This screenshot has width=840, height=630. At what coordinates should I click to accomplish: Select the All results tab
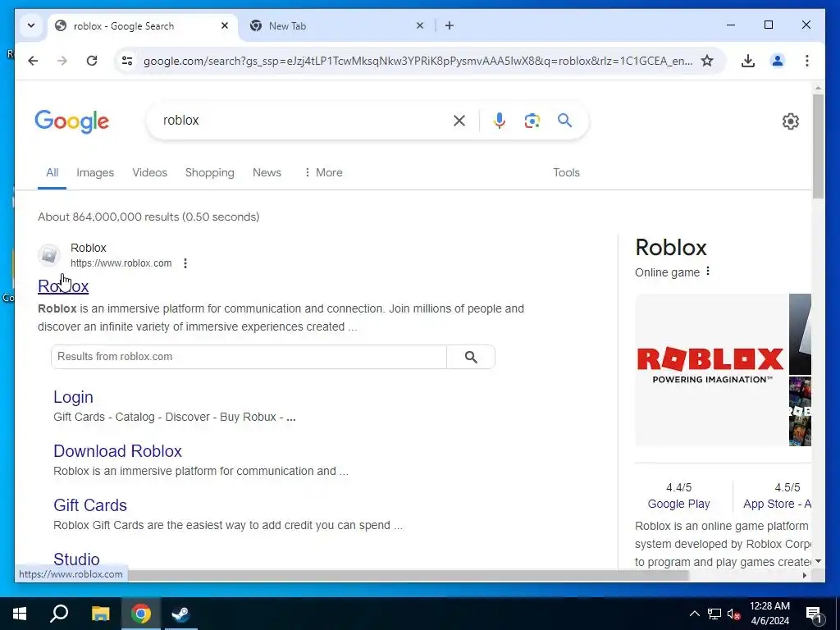click(x=52, y=172)
